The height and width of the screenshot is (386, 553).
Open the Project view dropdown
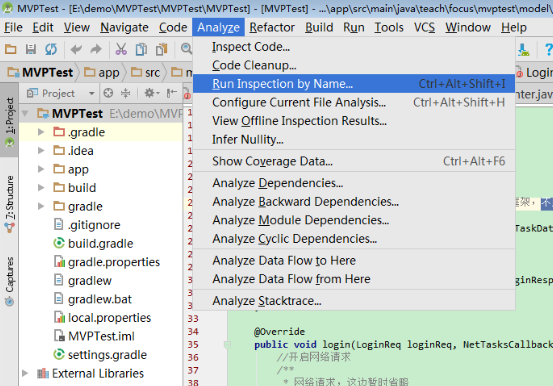click(x=61, y=93)
